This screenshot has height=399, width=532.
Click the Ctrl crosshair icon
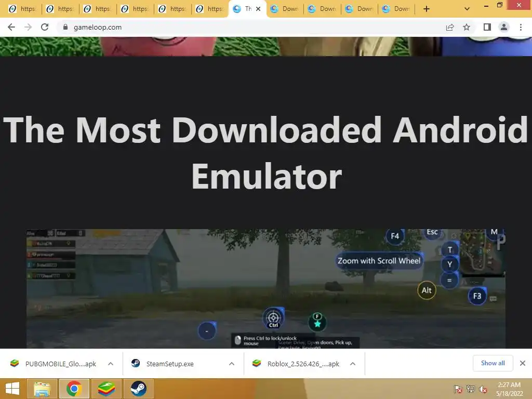click(x=273, y=318)
